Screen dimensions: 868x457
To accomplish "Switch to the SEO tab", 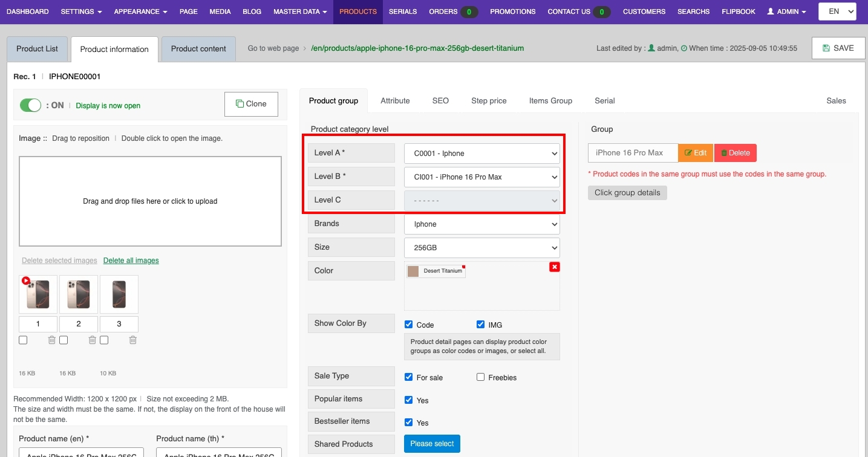I will coord(440,101).
